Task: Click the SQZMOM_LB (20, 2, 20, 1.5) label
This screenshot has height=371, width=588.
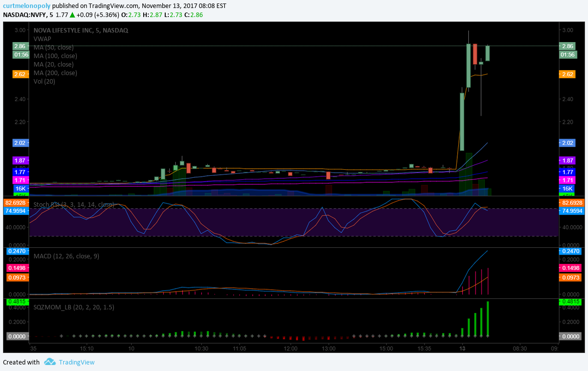Action: click(x=74, y=307)
